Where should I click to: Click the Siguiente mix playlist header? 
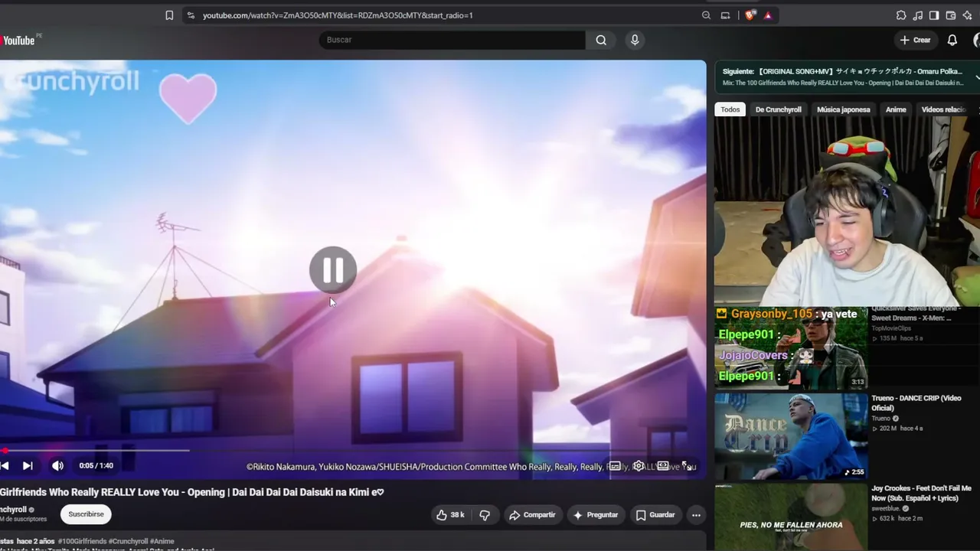click(x=848, y=77)
